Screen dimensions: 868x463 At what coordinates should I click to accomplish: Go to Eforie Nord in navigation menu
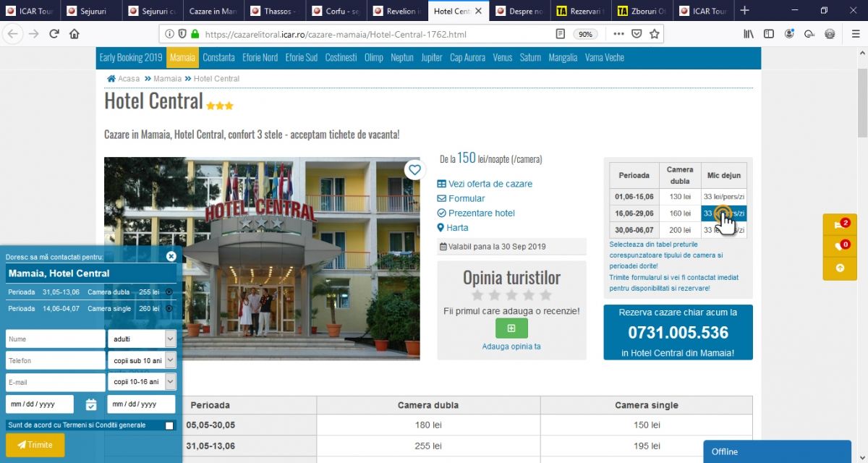click(x=260, y=58)
